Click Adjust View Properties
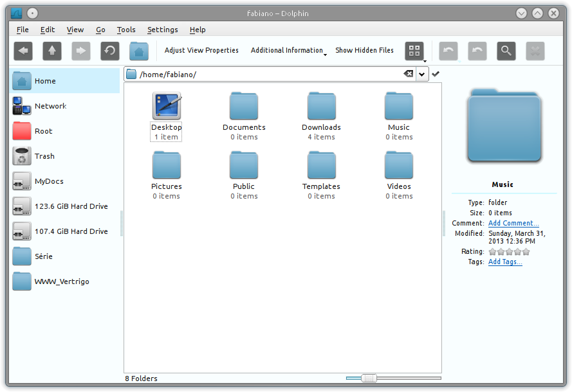This screenshot has width=572, height=392. coord(201,50)
